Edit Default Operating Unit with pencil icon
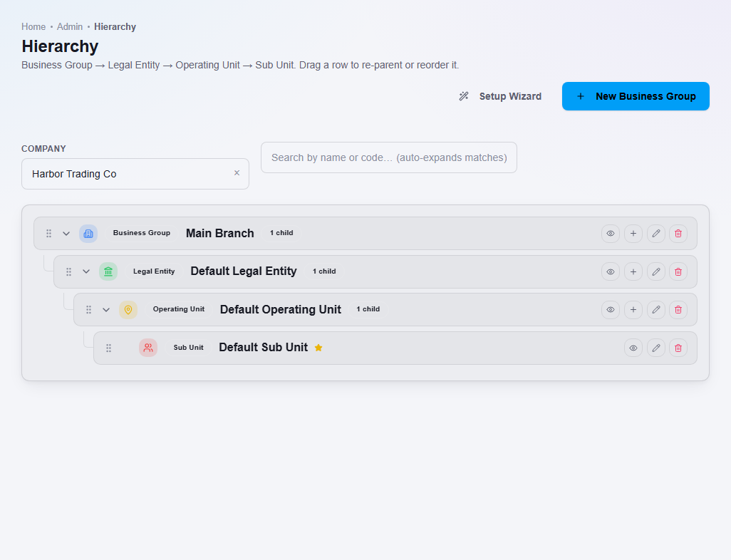This screenshot has width=731, height=560. [656, 310]
